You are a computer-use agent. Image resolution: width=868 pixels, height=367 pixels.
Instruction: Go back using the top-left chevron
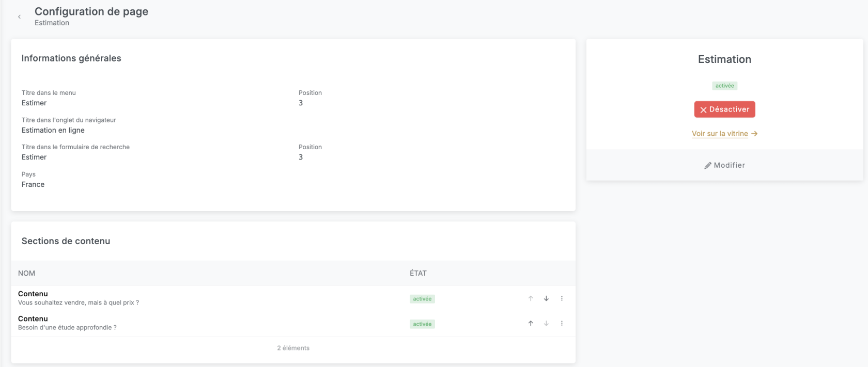tap(19, 17)
